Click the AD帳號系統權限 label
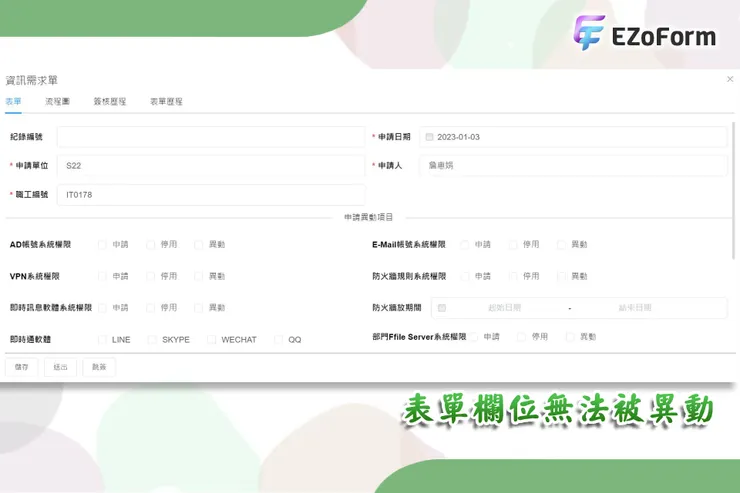Viewport: 740px width, 493px height. (41, 244)
